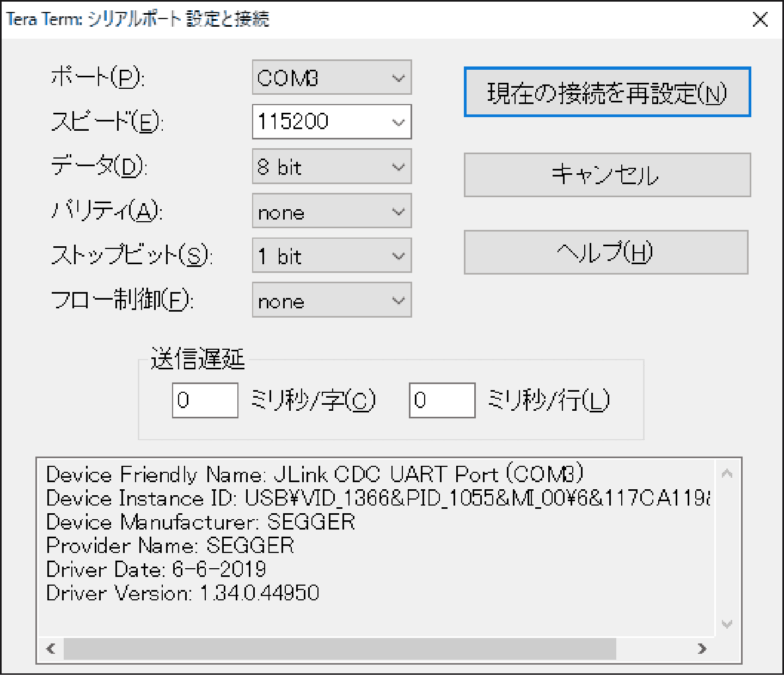Open the Stop bits '1 bit' dropdown

pyautogui.click(x=331, y=256)
